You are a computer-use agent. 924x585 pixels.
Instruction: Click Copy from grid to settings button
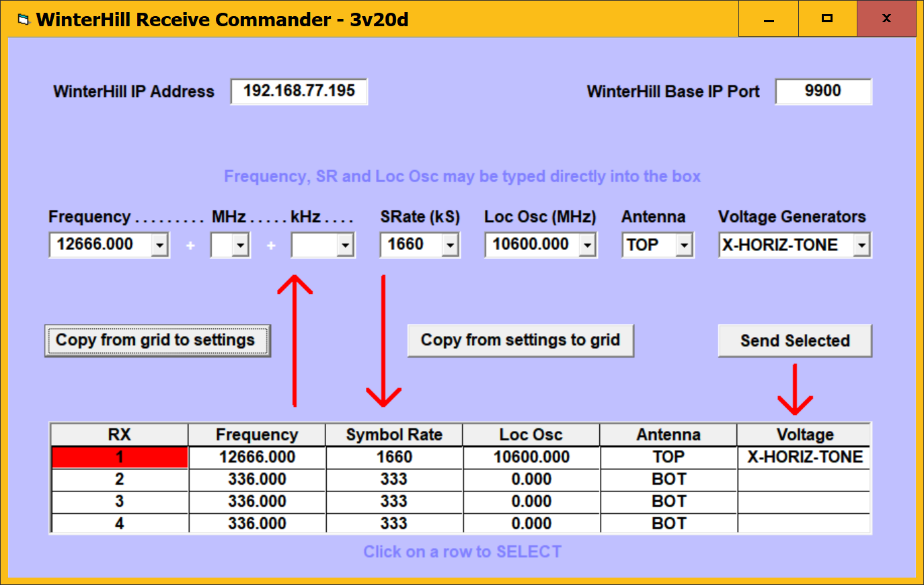157,340
